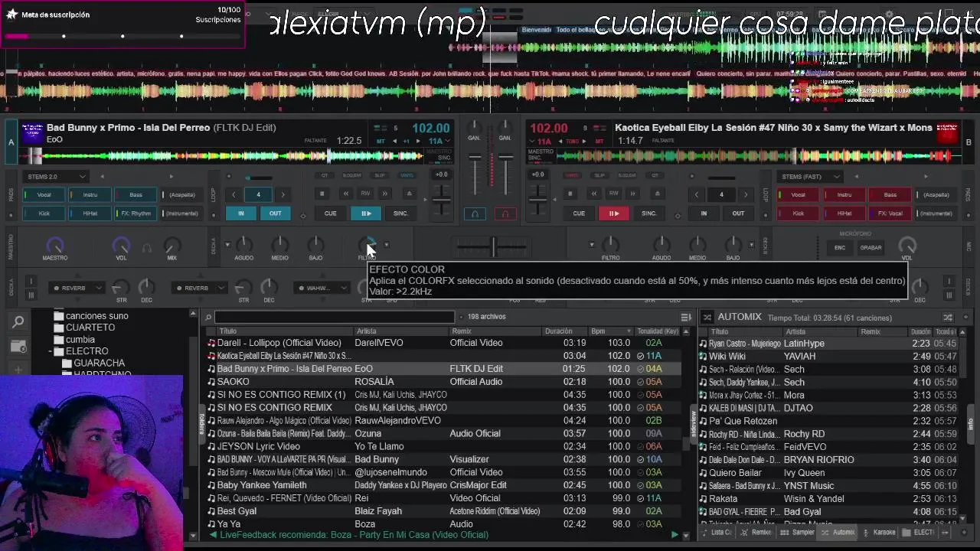
Task: Switch to the Karaoke side panel tab
Action: coord(879,532)
